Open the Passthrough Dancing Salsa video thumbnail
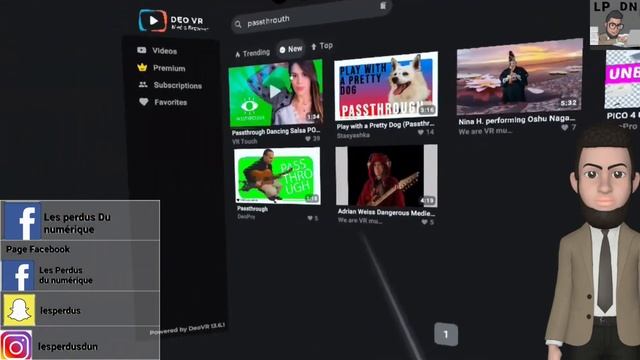 click(276, 93)
